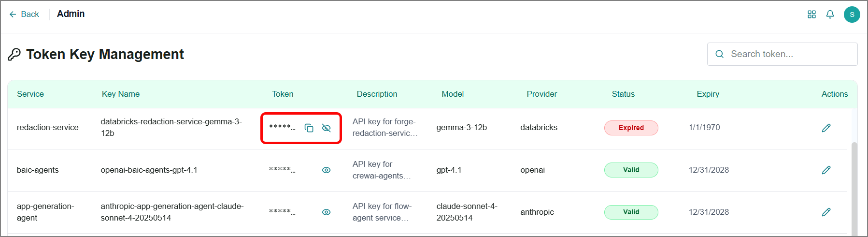Click description 'API key for crewai-agents…'

(x=382, y=170)
